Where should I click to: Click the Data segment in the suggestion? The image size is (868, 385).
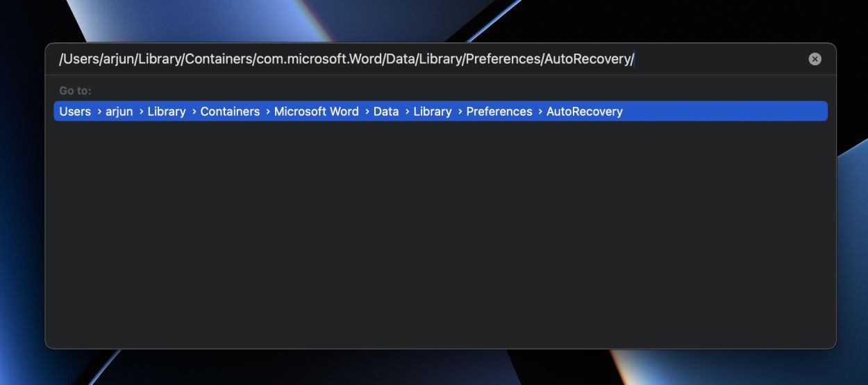pyautogui.click(x=385, y=111)
